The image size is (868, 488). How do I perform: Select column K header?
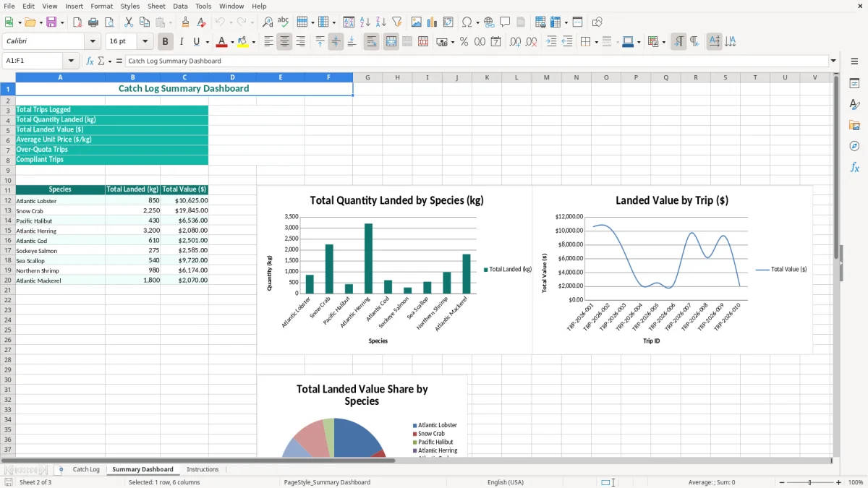coord(487,77)
